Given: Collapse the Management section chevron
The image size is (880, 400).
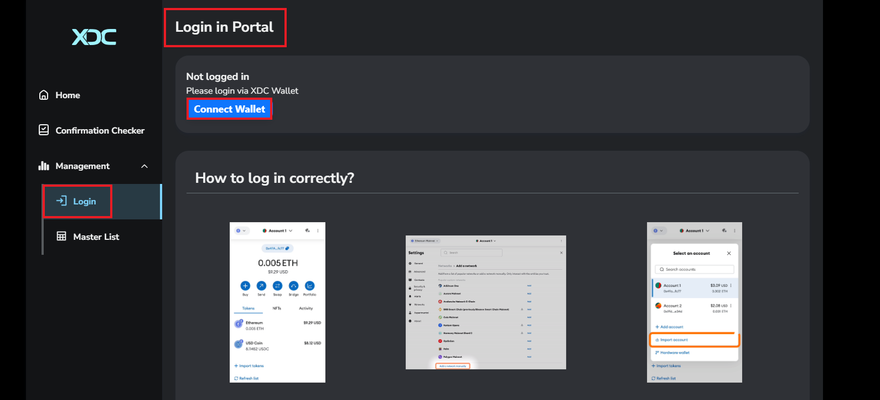Looking at the screenshot, I should point(144,166).
